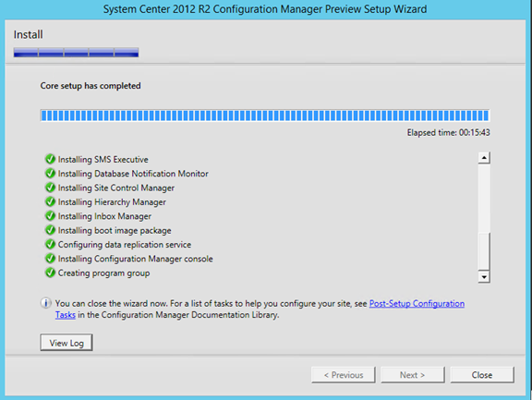Click the green check next to Creating program group
The width and height of the screenshot is (532, 400).
point(50,273)
